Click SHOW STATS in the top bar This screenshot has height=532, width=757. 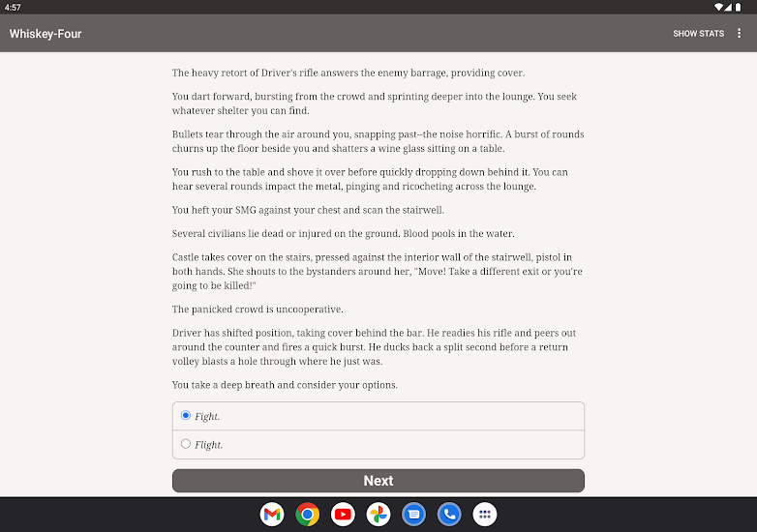[698, 34]
